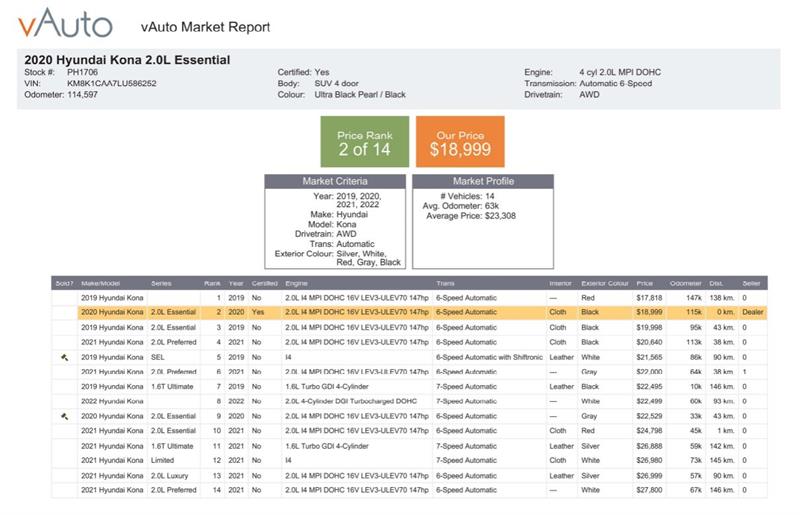Click the distance cell 93 km

(723, 401)
